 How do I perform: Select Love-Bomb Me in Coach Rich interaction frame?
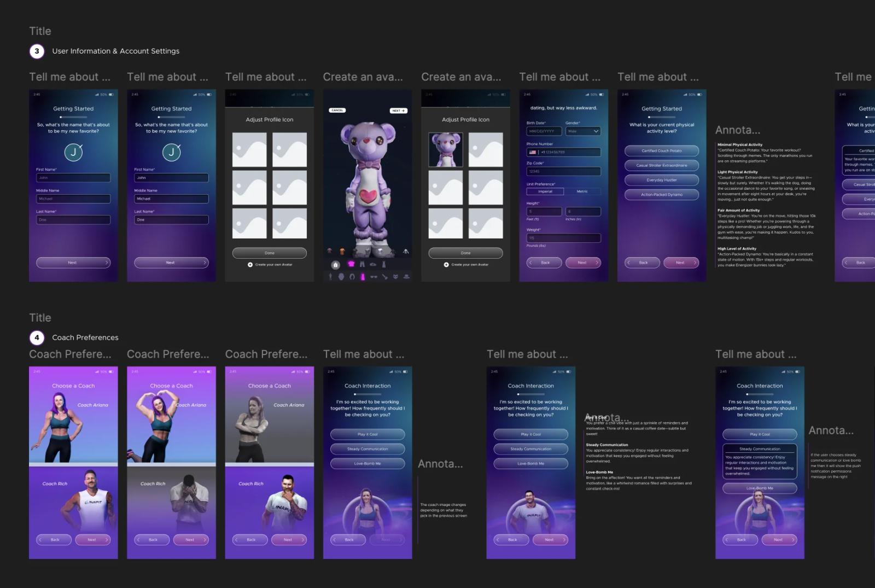(531, 464)
